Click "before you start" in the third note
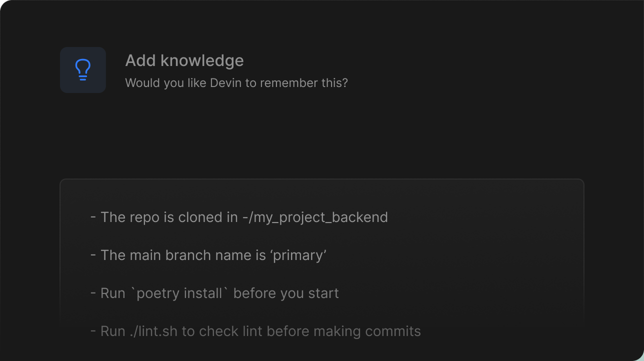The width and height of the screenshot is (644, 361). click(x=286, y=293)
